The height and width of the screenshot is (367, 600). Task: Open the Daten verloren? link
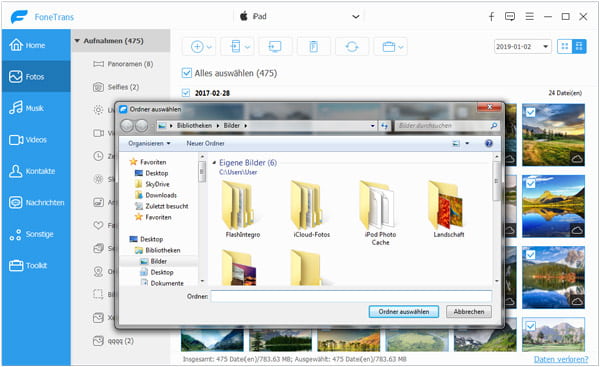pyautogui.click(x=561, y=359)
